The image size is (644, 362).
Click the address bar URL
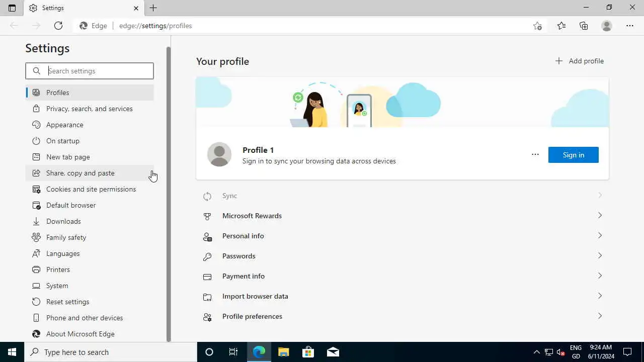point(155,26)
